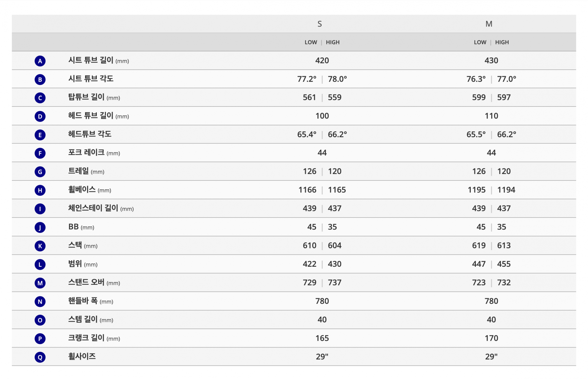The image size is (588, 379).
Task: Click the M size column header
Action: 489,24
